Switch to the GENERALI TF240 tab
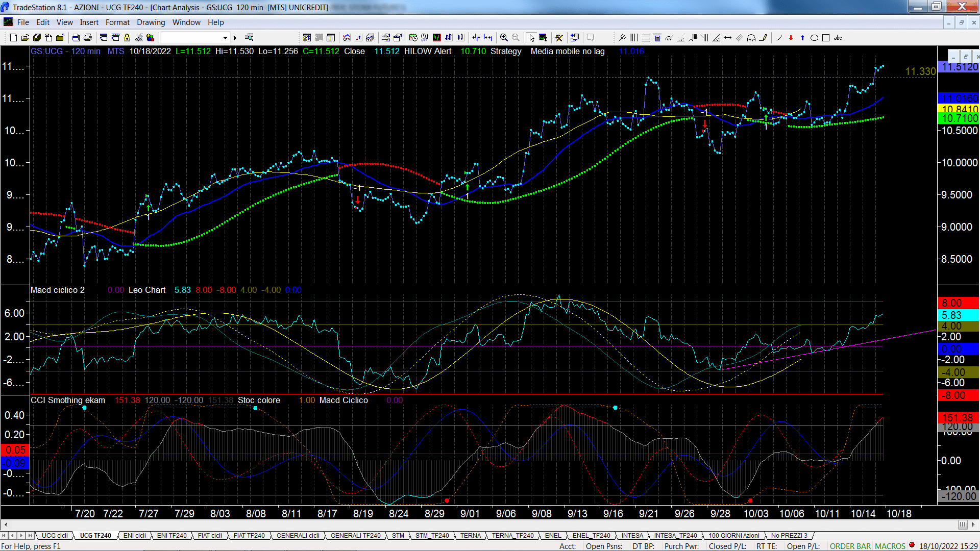The height and width of the screenshot is (551, 980). [356, 535]
